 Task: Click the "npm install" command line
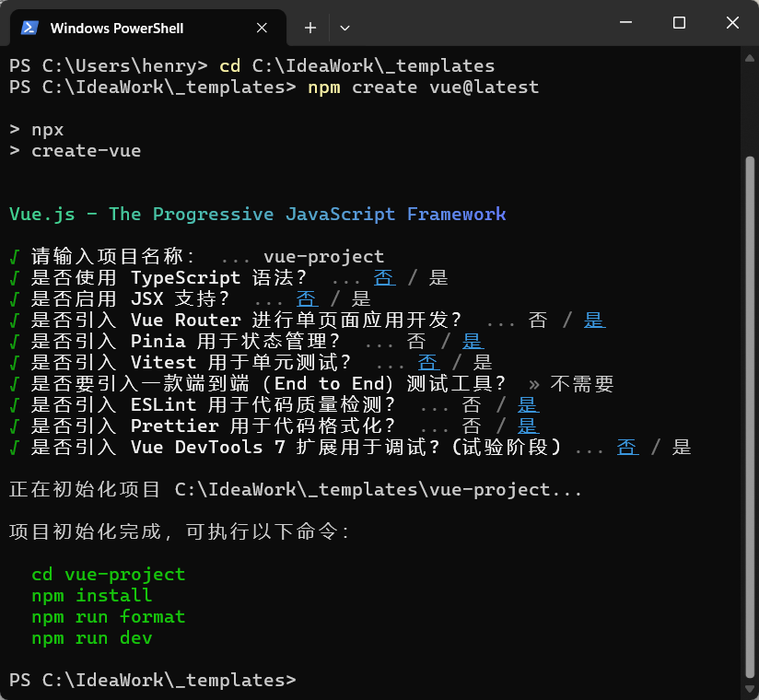pyautogui.click(x=91, y=596)
